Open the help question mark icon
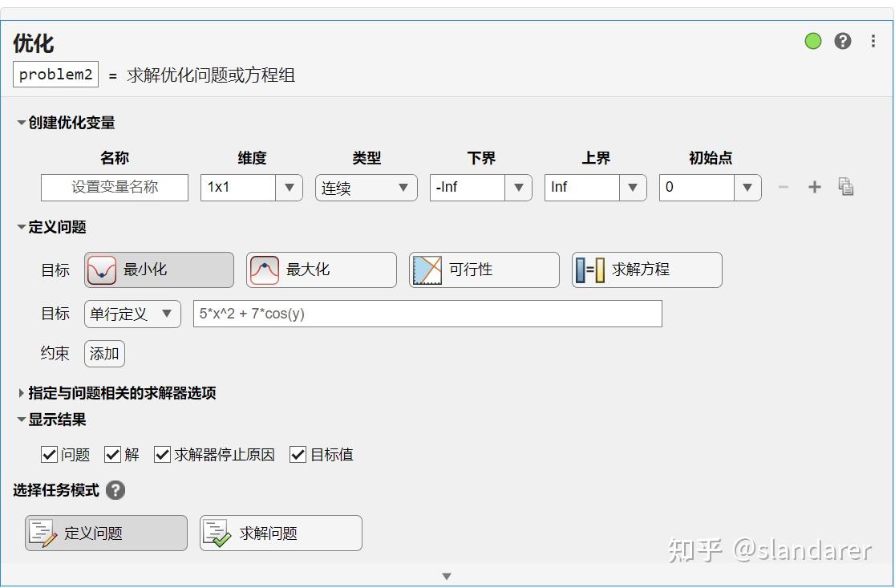Screen dimensions: 895x588 coord(842,41)
